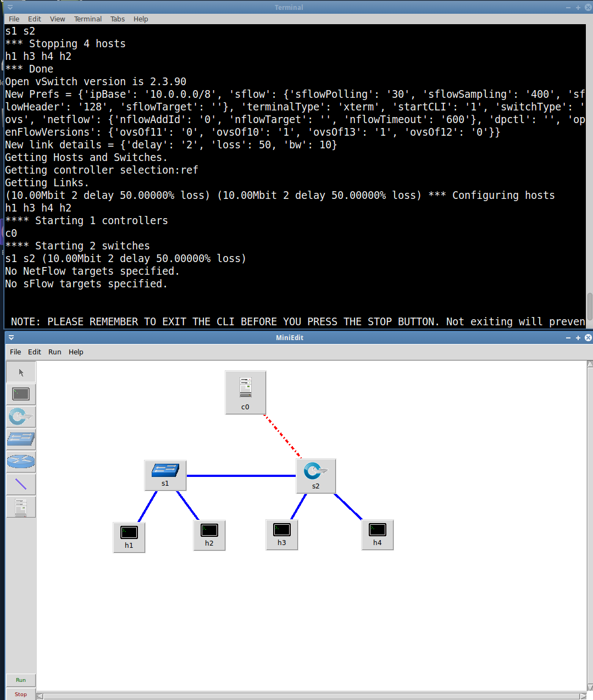
Task: Open Terminal File menu
Action: 14,19
